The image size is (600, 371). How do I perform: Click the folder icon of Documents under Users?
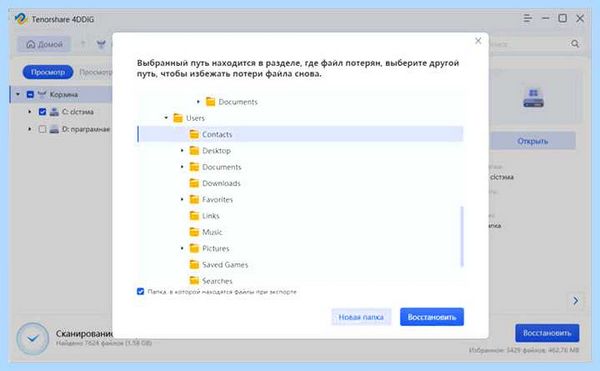tap(194, 167)
